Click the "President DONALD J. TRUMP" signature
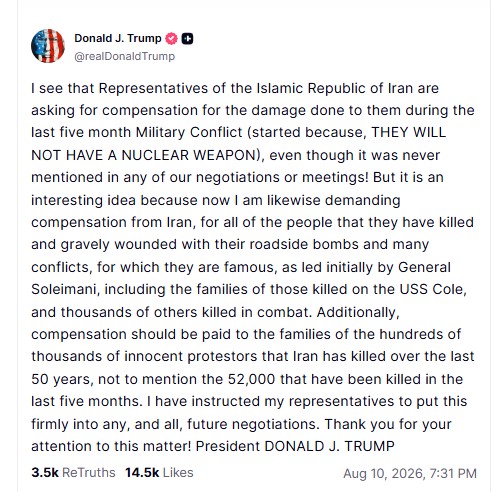The width and height of the screenshot is (492, 492). coord(295,446)
